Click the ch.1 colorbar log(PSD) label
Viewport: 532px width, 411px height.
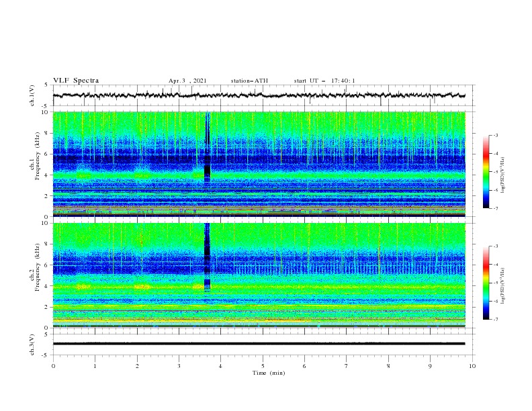coord(503,175)
